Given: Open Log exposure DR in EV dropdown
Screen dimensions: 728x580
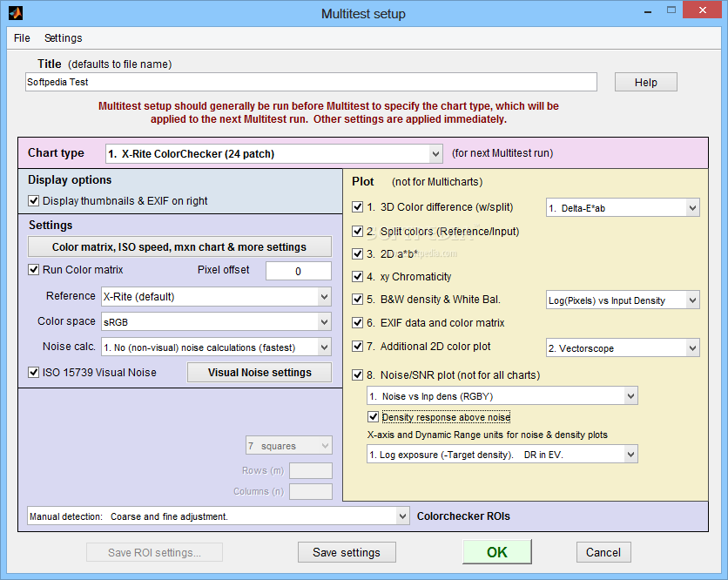Looking at the screenshot, I should click(502, 455).
